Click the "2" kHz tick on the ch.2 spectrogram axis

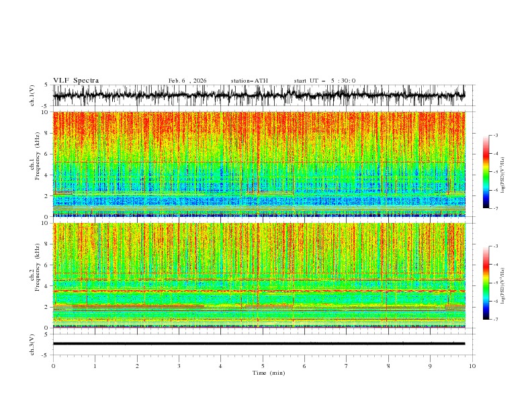click(47, 307)
